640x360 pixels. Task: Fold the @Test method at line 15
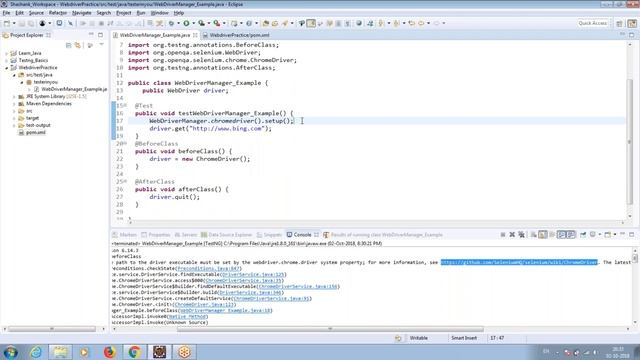125,106
